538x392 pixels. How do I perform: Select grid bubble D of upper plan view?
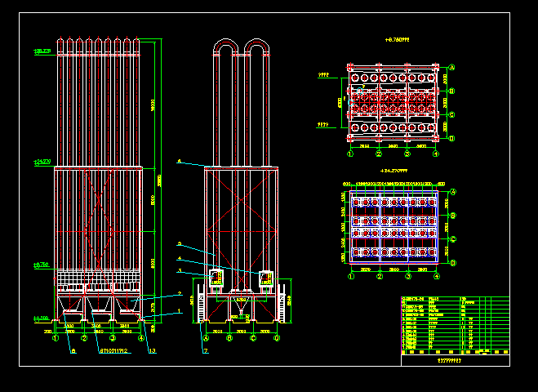(x=452, y=138)
